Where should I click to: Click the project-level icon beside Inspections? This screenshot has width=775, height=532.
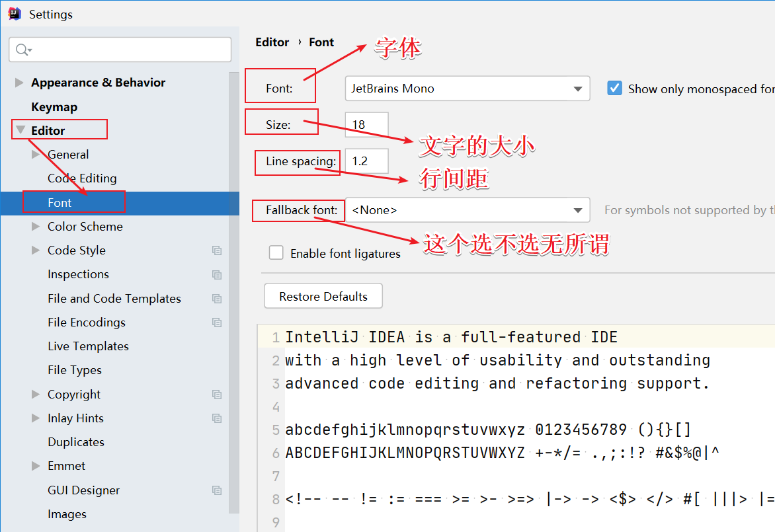(216, 275)
